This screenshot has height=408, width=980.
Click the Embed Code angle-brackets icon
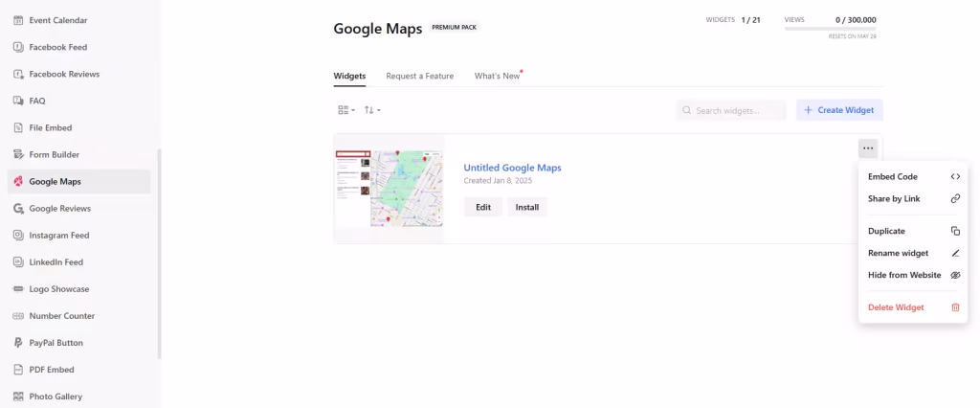point(955,176)
